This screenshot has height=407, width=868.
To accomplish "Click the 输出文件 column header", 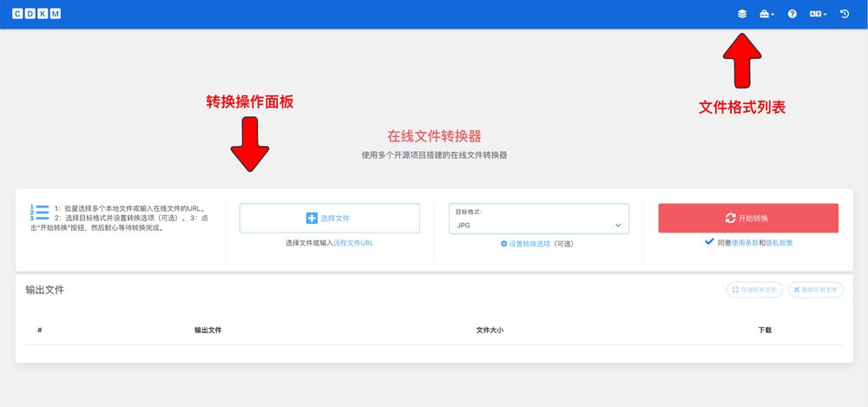I will [207, 331].
